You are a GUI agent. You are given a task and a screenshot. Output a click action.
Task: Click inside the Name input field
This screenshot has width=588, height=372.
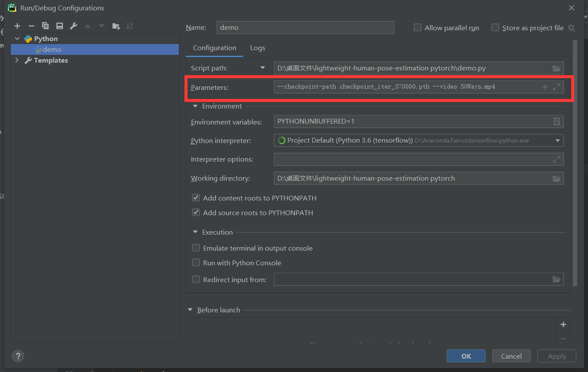pos(305,27)
